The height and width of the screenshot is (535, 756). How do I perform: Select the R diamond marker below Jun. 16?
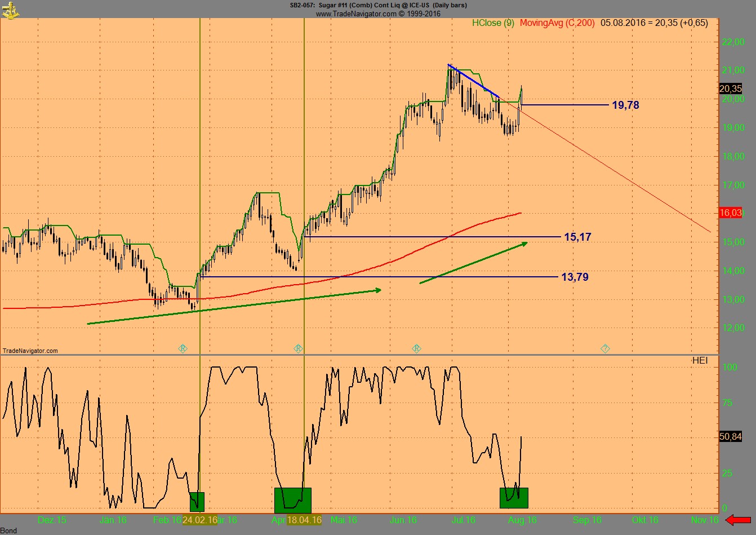pos(416,348)
